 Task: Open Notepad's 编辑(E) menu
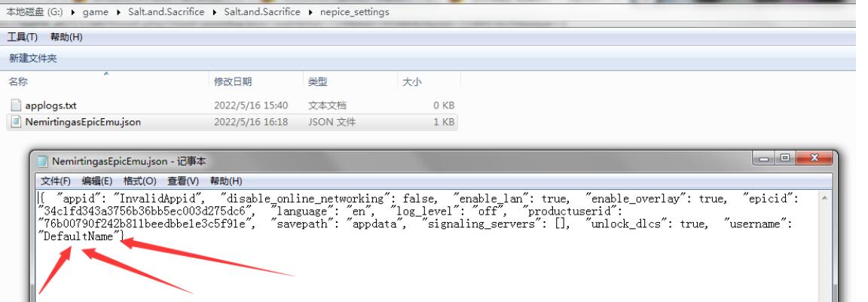[x=96, y=181]
